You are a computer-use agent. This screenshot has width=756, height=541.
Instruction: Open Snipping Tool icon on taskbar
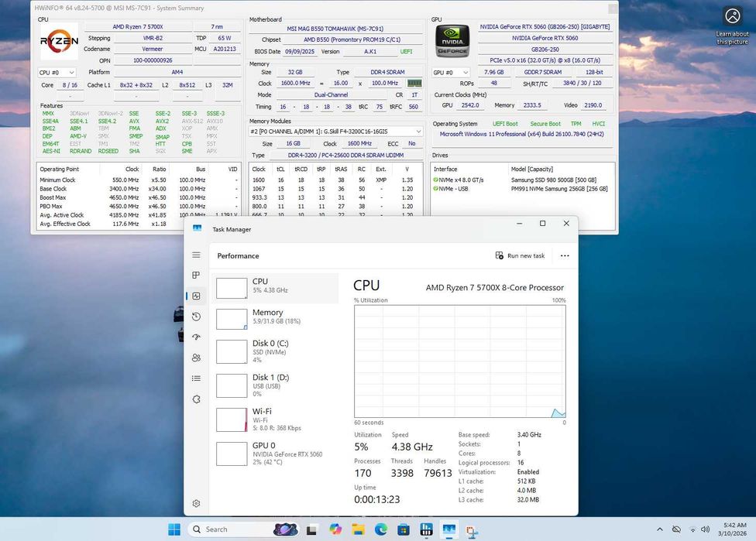[x=472, y=530]
